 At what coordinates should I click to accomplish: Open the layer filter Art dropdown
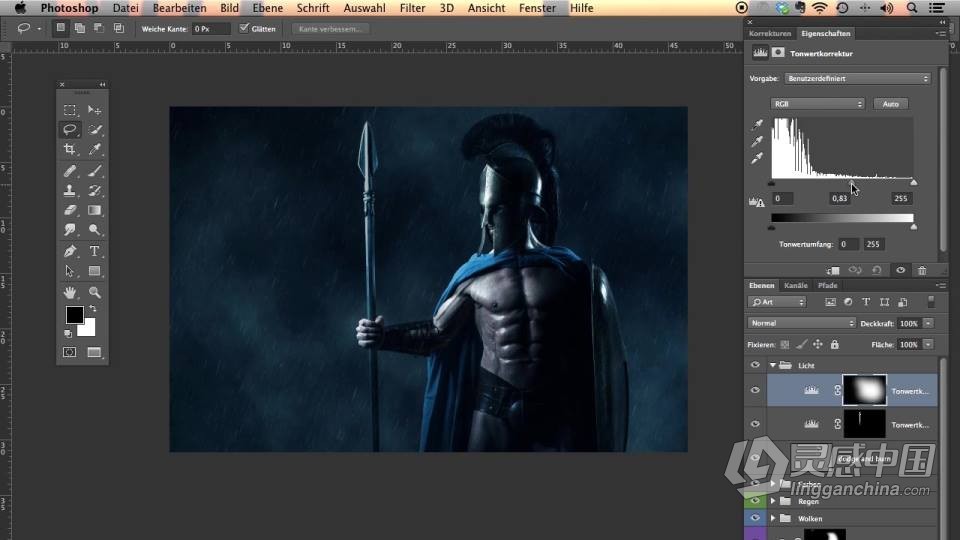776,302
